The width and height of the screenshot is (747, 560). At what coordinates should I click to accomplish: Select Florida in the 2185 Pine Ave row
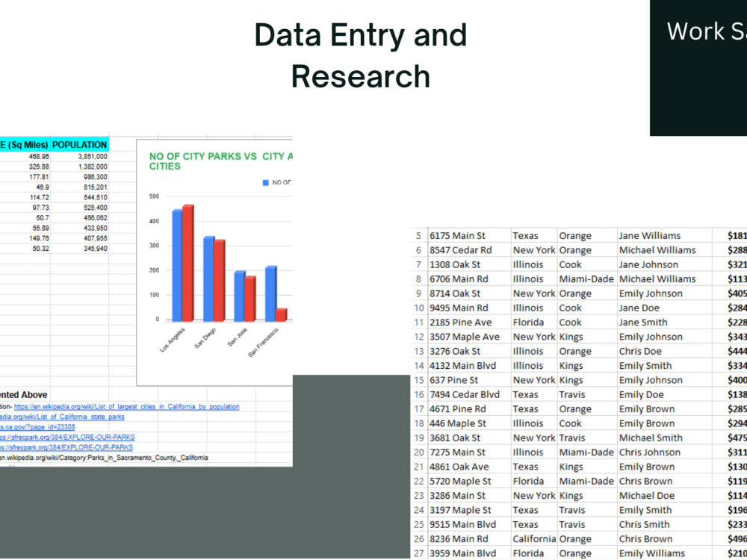[528, 323]
